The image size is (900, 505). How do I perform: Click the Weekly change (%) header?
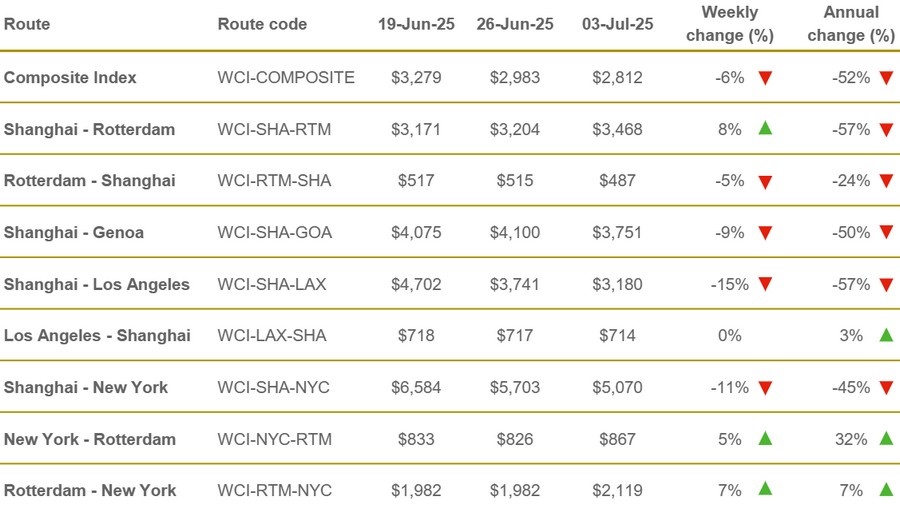click(730, 24)
